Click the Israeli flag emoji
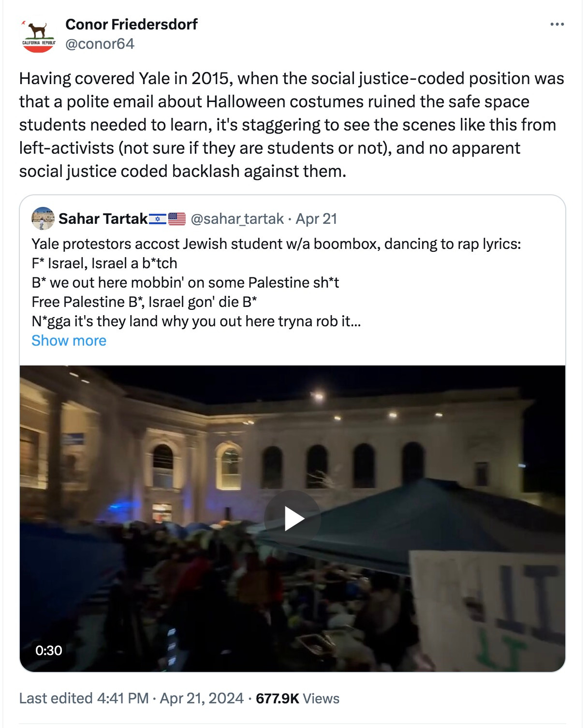 click(x=158, y=219)
